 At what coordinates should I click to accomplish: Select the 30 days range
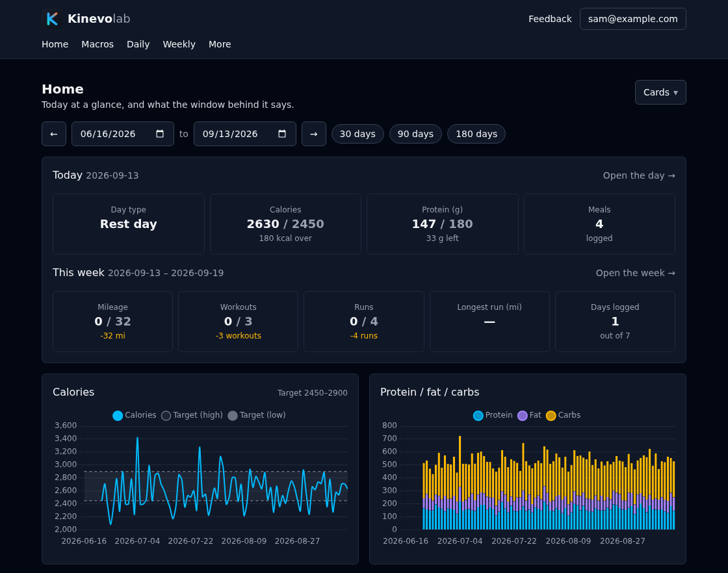357,134
